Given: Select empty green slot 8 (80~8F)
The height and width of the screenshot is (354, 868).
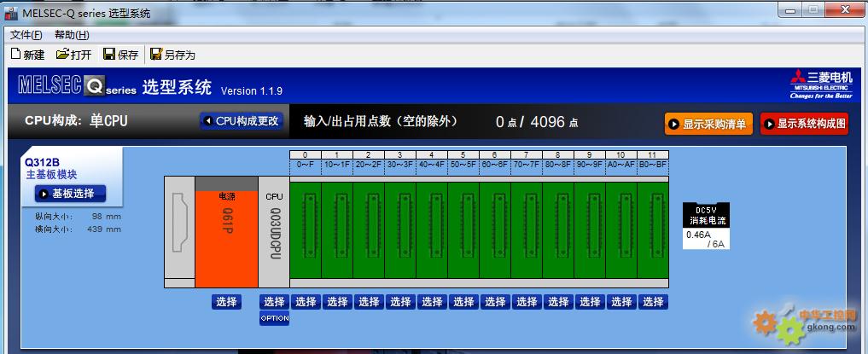Looking at the screenshot, I should (x=558, y=230).
